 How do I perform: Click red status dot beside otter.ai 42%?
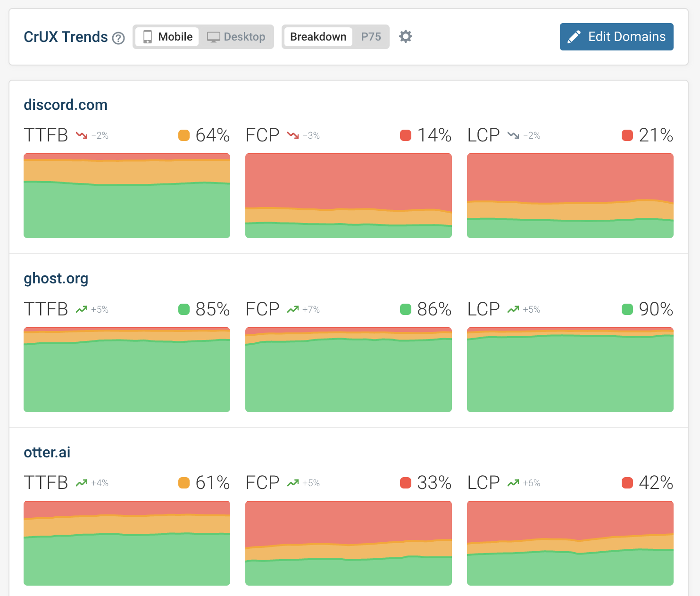(x=627, y=483)
